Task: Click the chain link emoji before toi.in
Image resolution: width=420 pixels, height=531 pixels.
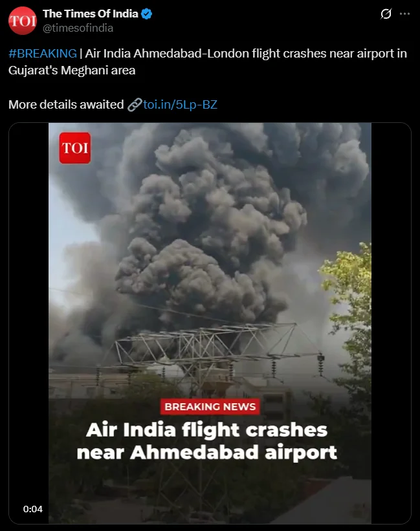Action: click(x=135, y=105)
